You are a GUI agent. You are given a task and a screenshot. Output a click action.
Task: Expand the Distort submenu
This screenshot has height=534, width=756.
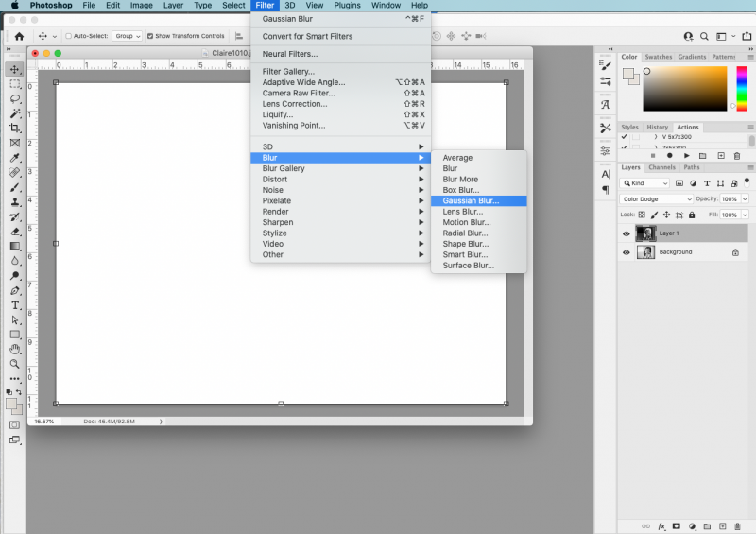click(x=340, y=179)
